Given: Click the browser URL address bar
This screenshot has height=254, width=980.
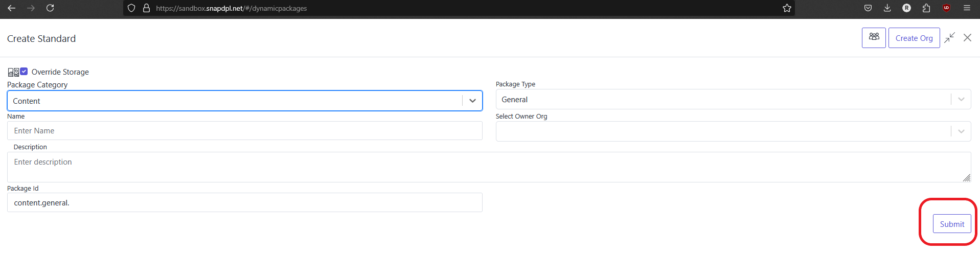Looking at the screenshot, I should tap(458, 8).
